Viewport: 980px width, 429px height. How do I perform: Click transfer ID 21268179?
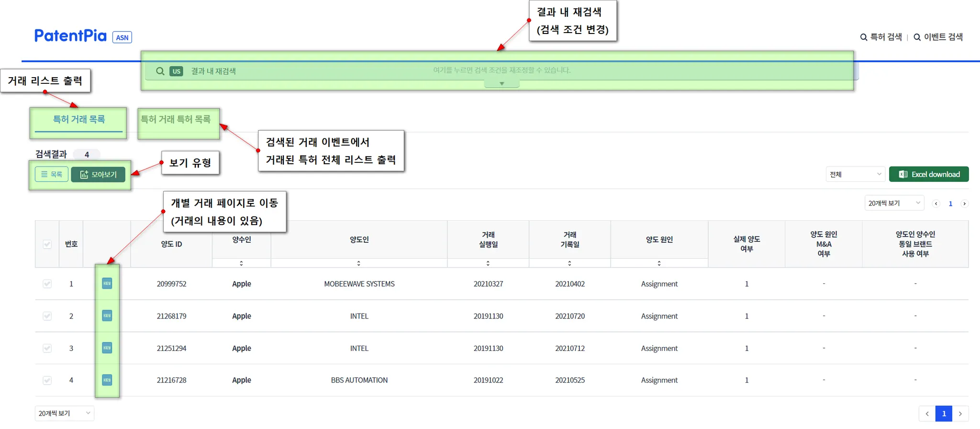point(171,316)
